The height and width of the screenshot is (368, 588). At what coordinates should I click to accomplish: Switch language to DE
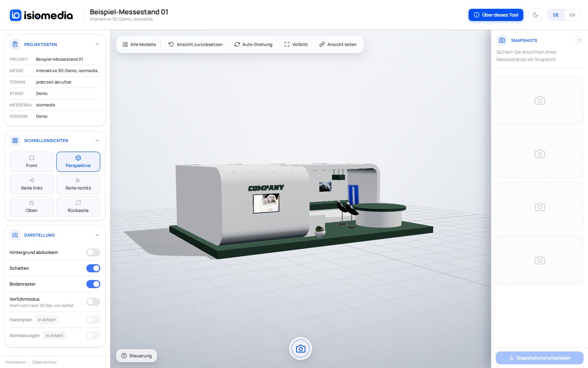(x=556, y=15)
